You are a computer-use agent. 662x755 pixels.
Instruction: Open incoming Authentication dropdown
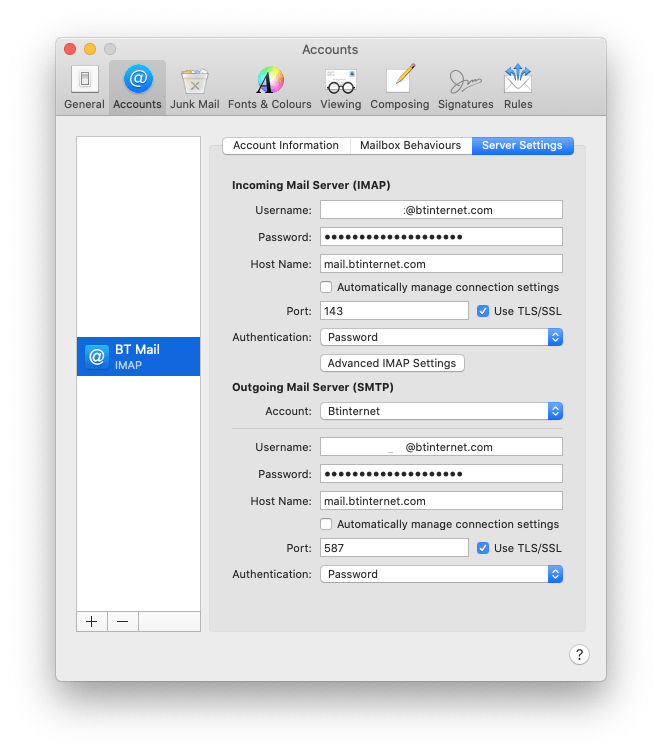point(441,337)
